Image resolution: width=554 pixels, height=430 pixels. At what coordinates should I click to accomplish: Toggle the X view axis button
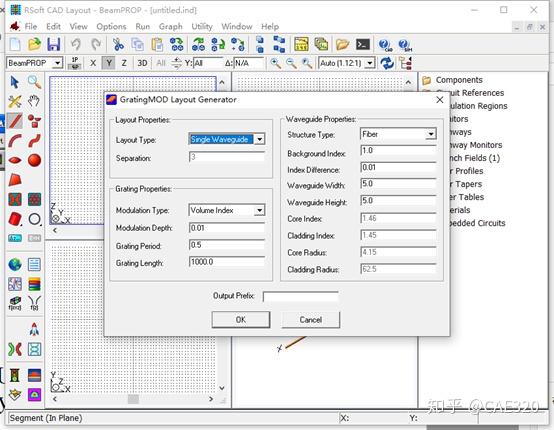coord(93,63)
